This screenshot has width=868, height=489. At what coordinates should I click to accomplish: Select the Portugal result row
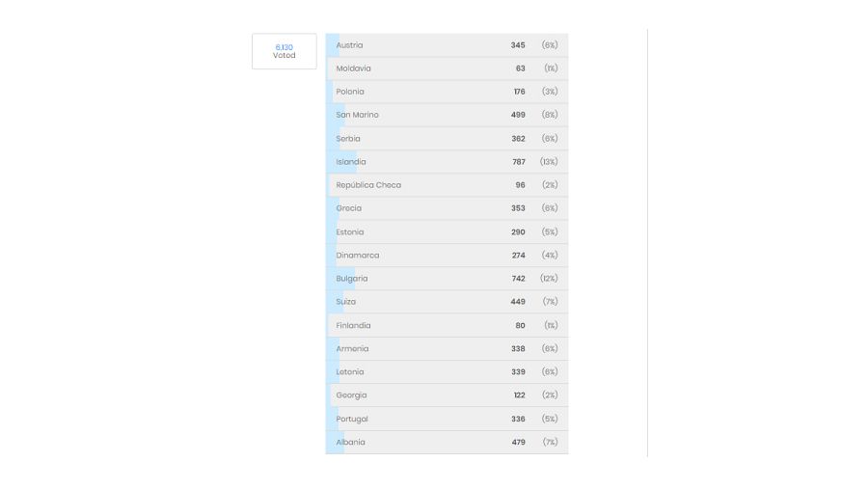coord(447,420)
